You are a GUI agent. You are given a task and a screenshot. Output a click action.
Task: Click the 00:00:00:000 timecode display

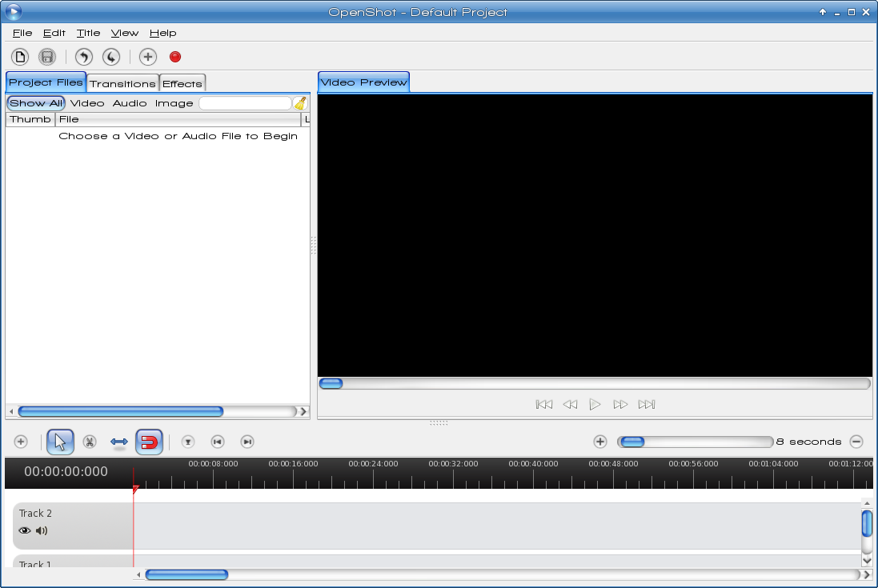pyautogui.click(x=66, y=472)
